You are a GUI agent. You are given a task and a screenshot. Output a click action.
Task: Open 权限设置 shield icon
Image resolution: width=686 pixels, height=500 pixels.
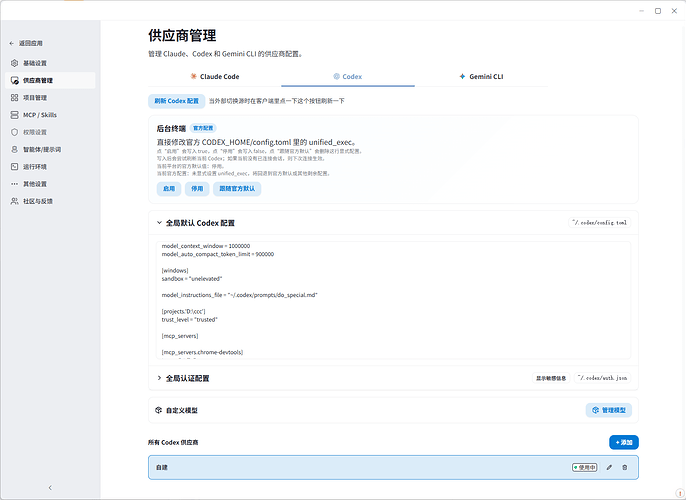pyautogui.click(x=14, y=132)
